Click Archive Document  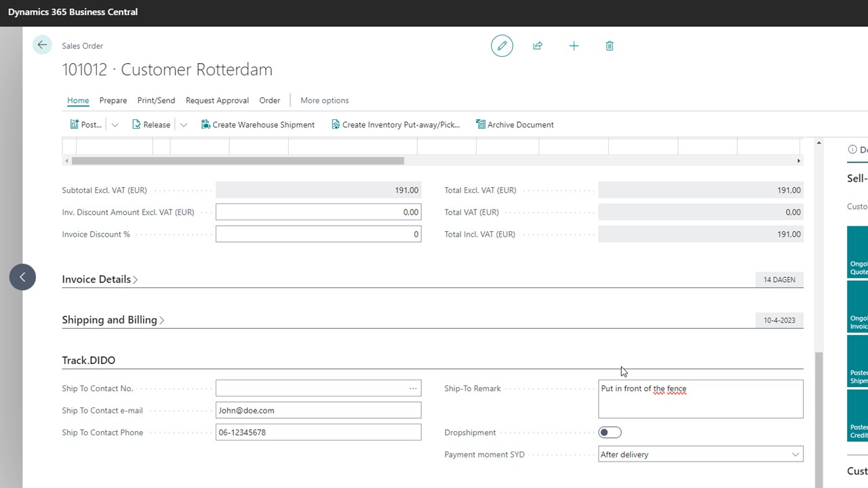(515, 125)
